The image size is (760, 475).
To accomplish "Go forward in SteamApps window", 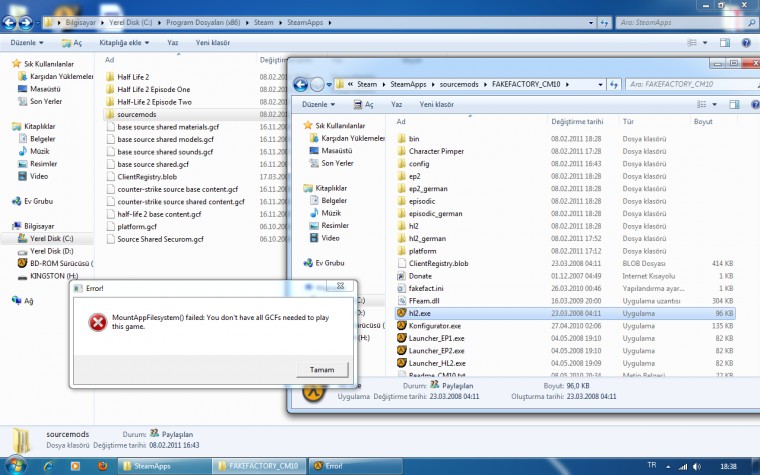I will pos(25,22).
